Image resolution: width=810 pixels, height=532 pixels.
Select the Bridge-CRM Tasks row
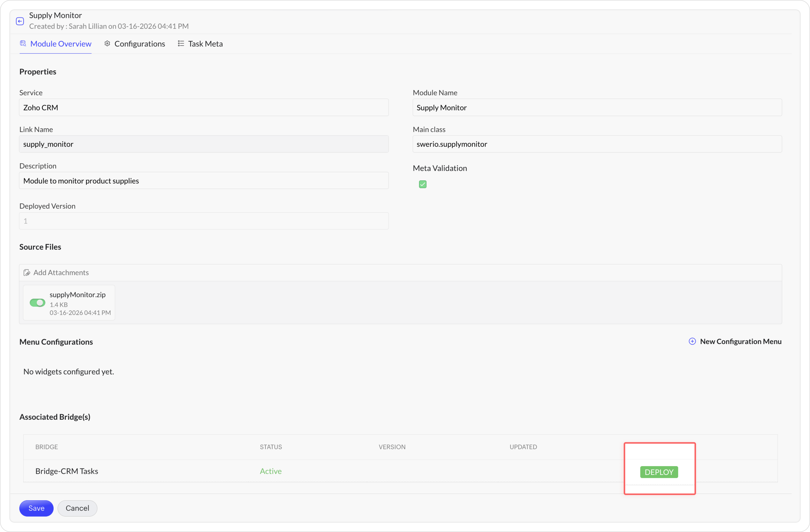(x=67, y=471)
